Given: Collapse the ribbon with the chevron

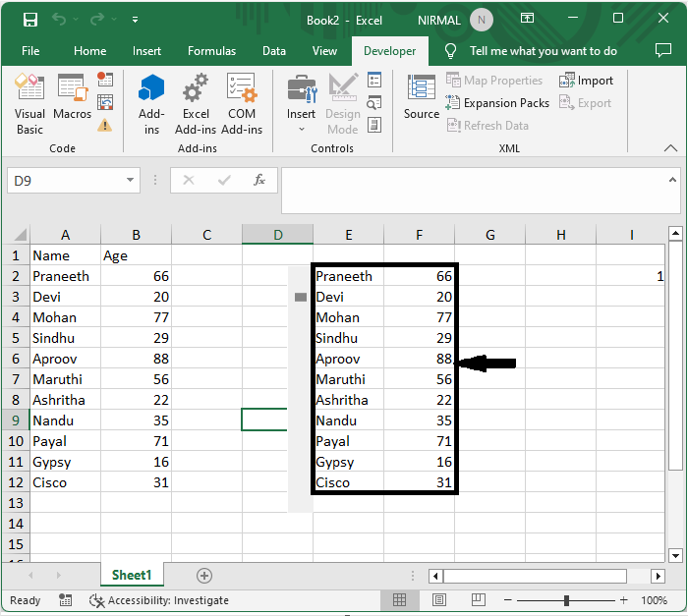Looking at the screenshot, I should tap(670, 147).
